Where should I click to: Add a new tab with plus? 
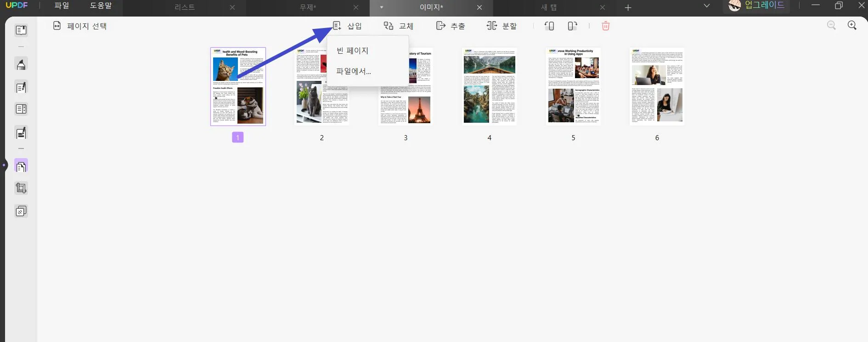(x=628, y=7)
